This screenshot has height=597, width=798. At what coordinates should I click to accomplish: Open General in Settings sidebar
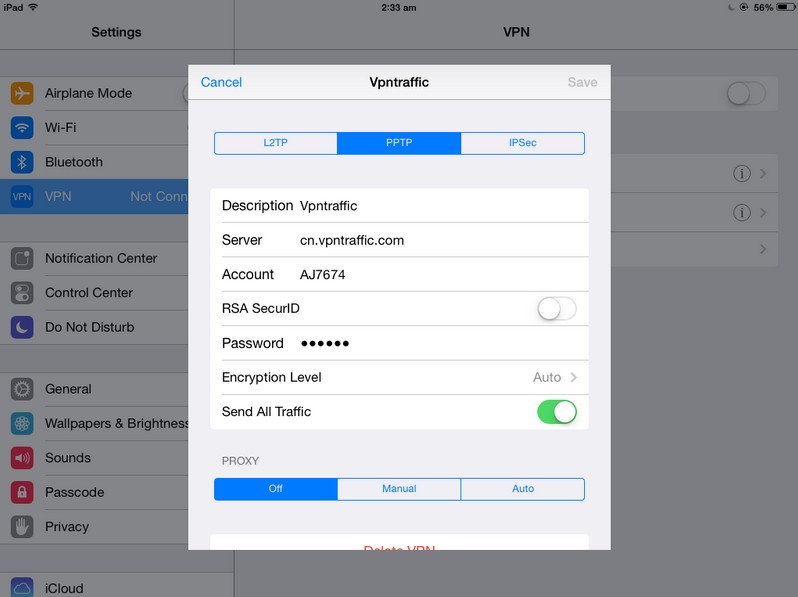coord(94,389)
